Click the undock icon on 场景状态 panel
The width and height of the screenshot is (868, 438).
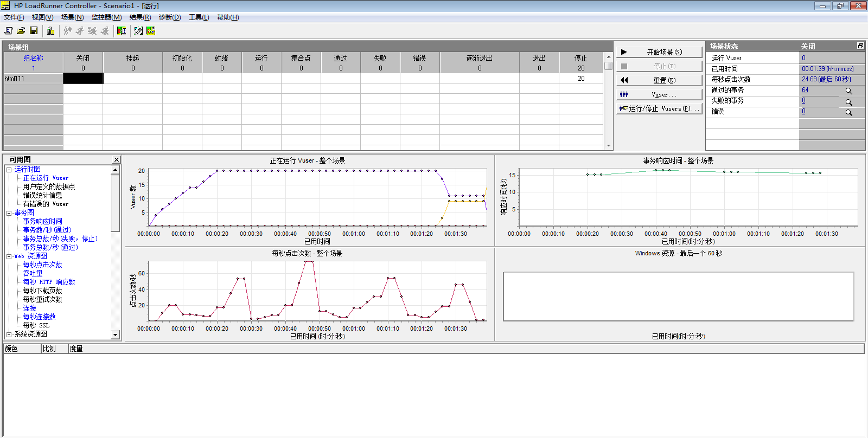[x=860, y=46]
